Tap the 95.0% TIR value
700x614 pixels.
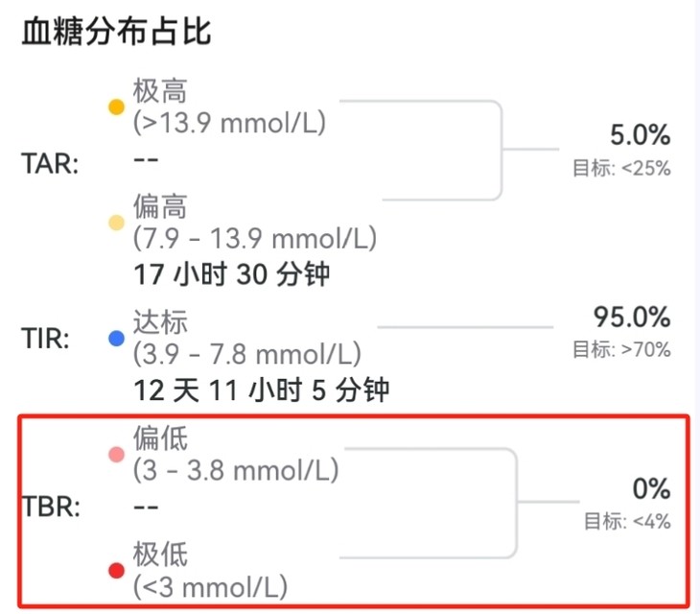(x=633, y=319)
